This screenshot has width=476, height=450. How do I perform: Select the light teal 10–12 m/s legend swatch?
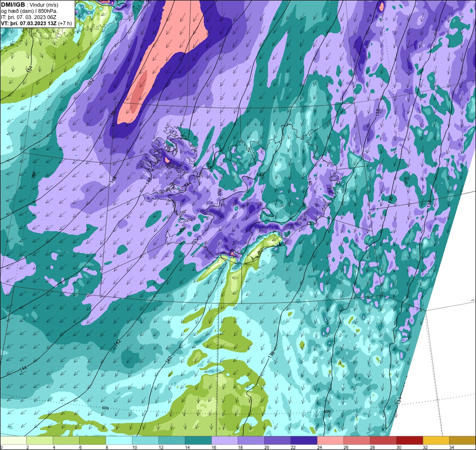145,440
